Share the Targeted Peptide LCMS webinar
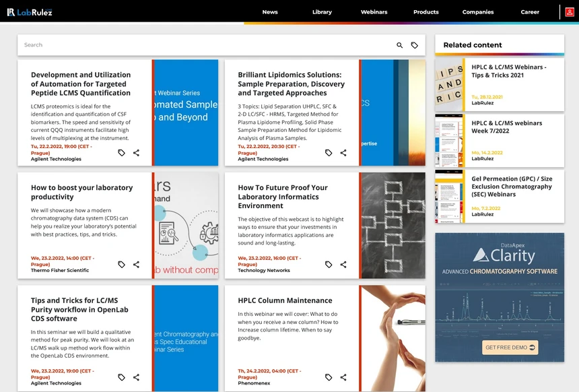 136,153
